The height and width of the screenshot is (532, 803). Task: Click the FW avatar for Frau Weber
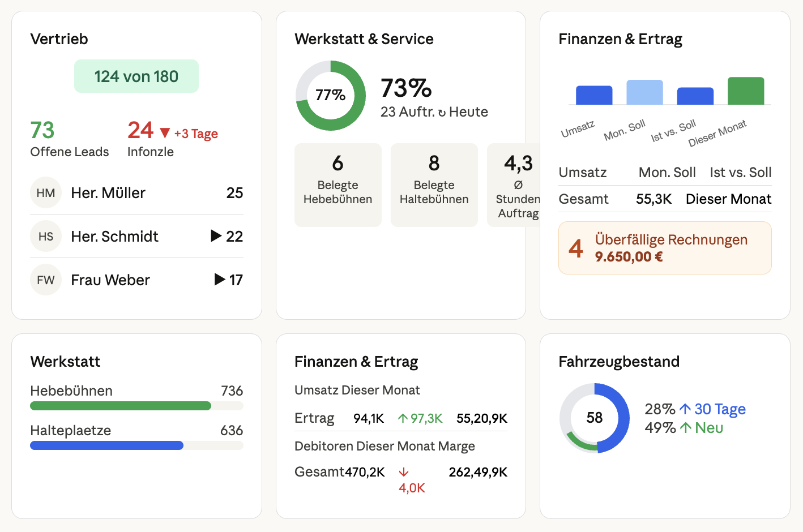coord(45,280)
